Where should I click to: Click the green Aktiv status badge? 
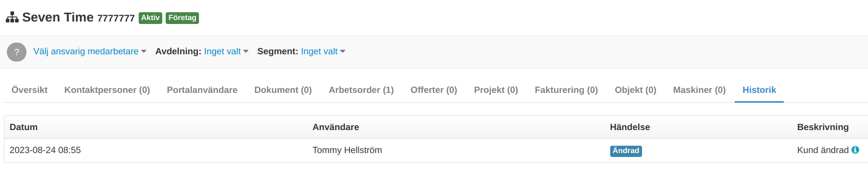(x=150, y=18)
